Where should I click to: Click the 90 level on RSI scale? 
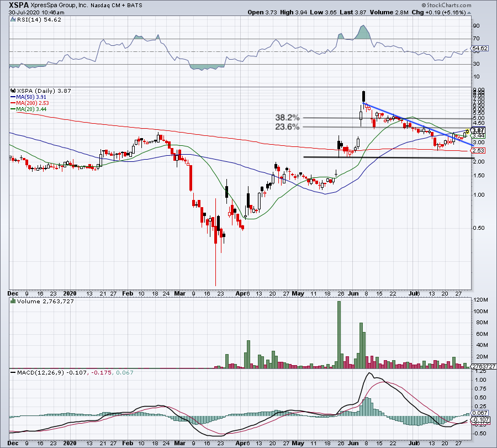click(x=477, y=26)
